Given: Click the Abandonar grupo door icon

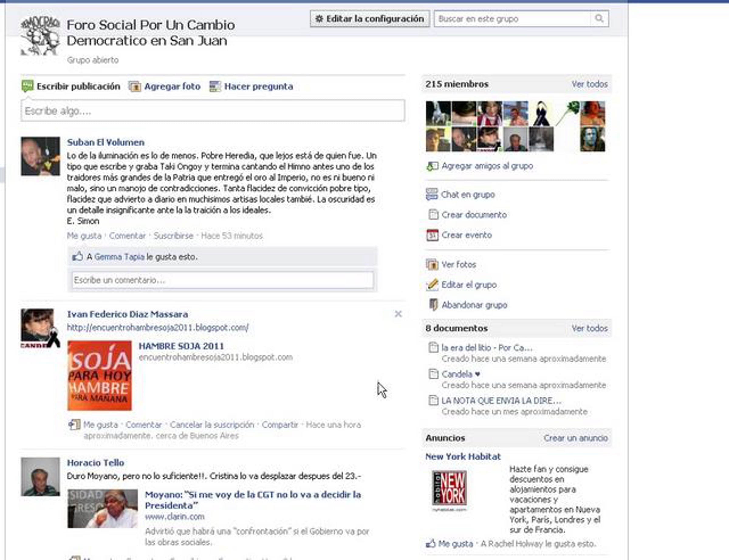Looking at the screenshot, I should click(x=433, y=305).
